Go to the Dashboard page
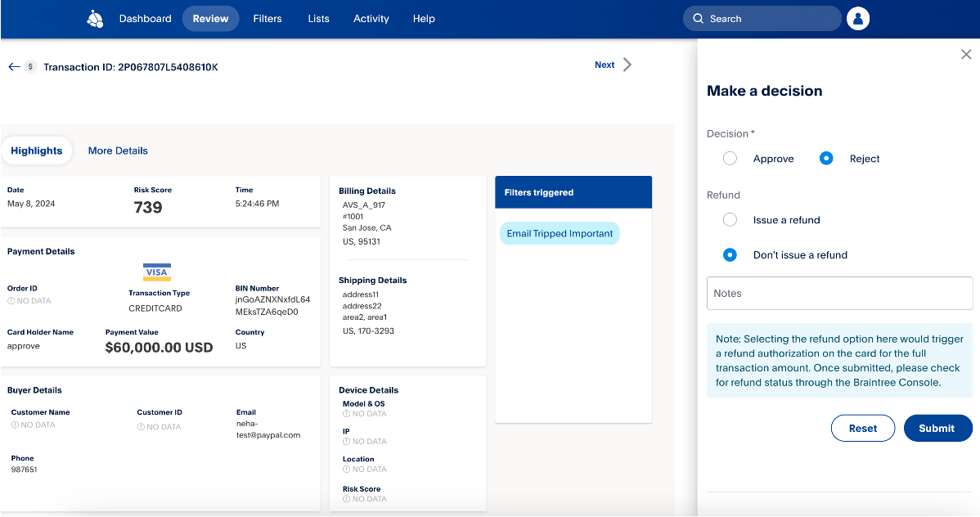 click(x=145, y=19)
